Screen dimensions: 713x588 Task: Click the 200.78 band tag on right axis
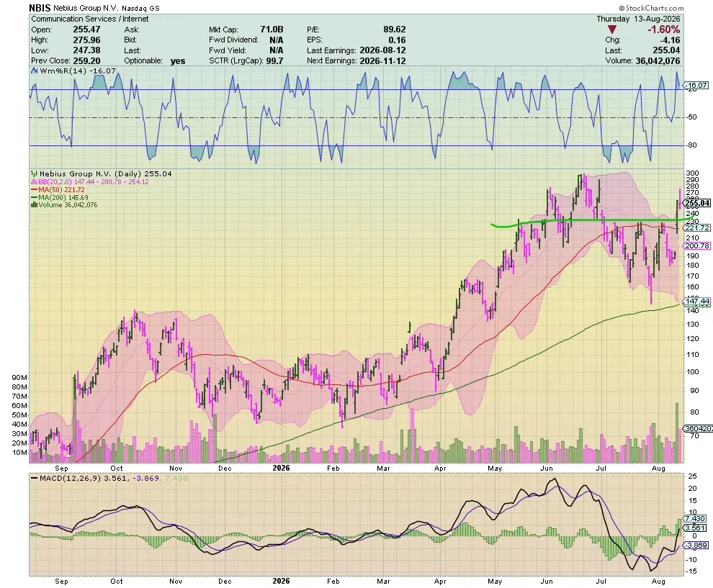(x=697, y=246)
